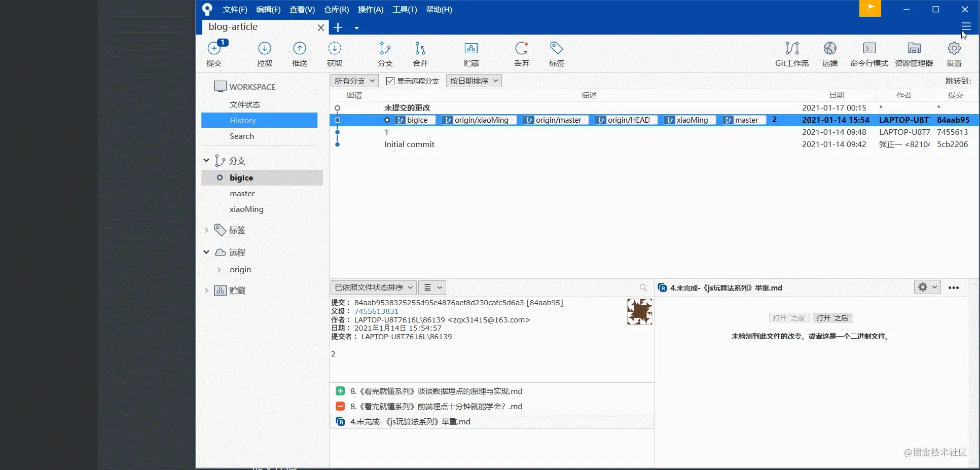Open the list view mode dropdown
This screenshot has height=470, width=980.
coord(432,287)
